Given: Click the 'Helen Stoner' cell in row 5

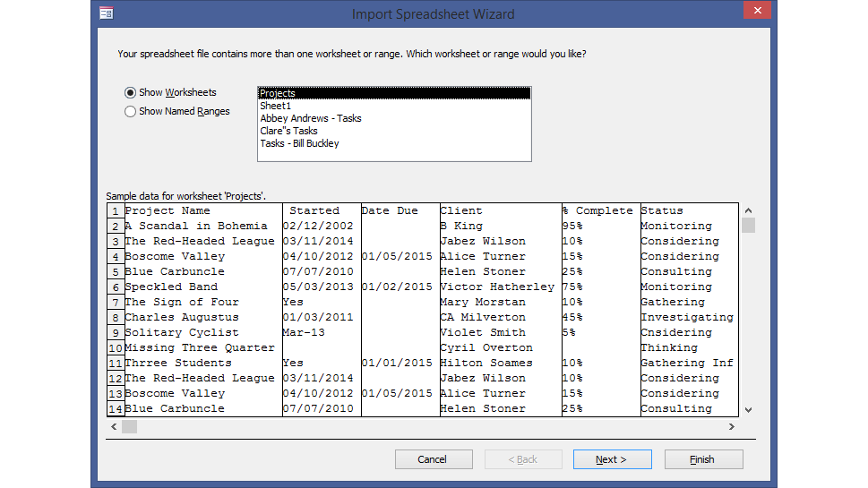Looking at the screenshot, I should [501, 271].
